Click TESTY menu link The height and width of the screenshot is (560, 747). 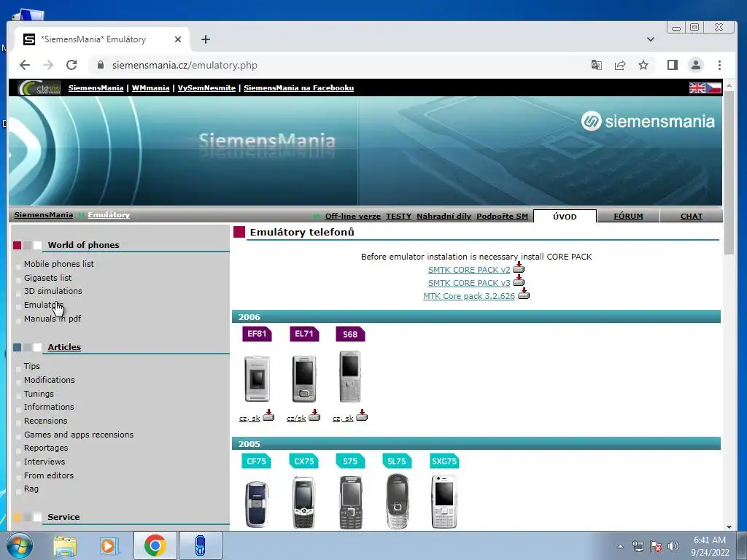click(x=398, y=216)
